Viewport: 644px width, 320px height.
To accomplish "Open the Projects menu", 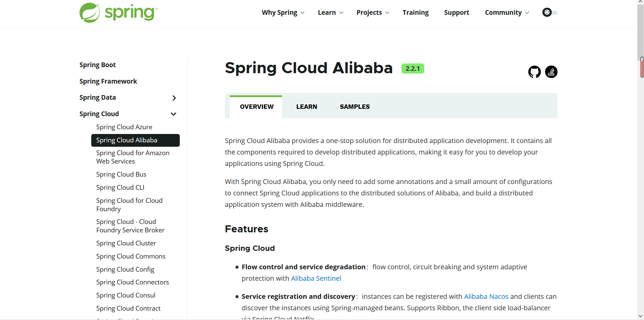I will (373, 12).
